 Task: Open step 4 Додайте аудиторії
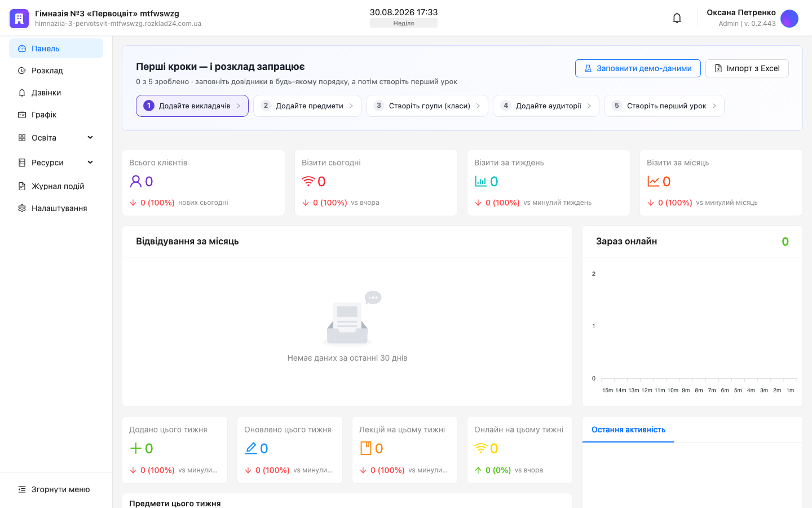coord(546,106)
